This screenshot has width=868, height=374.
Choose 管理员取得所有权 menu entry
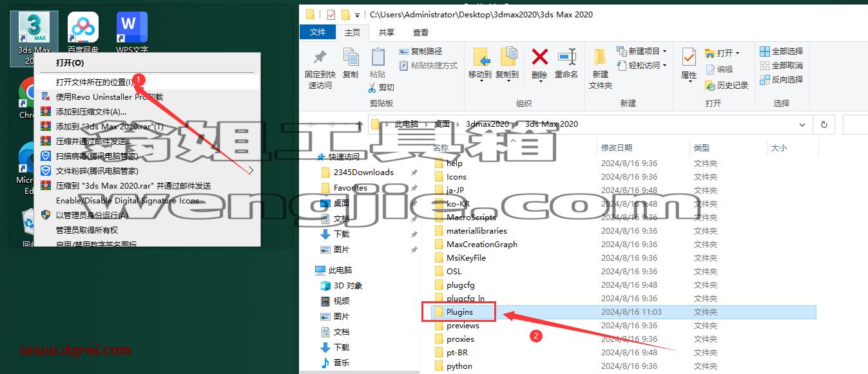click(148, 230)
